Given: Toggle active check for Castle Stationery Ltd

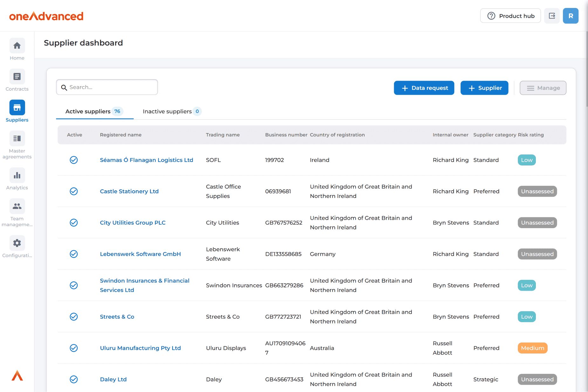Looking at the screenshot, I should [x=74, y=191].
